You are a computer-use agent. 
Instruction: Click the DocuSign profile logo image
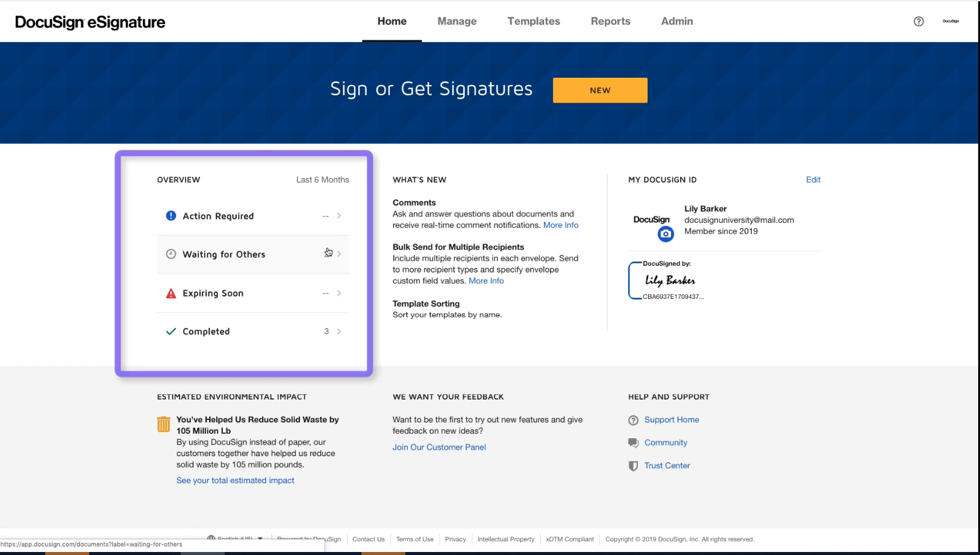tap(652, 220)
